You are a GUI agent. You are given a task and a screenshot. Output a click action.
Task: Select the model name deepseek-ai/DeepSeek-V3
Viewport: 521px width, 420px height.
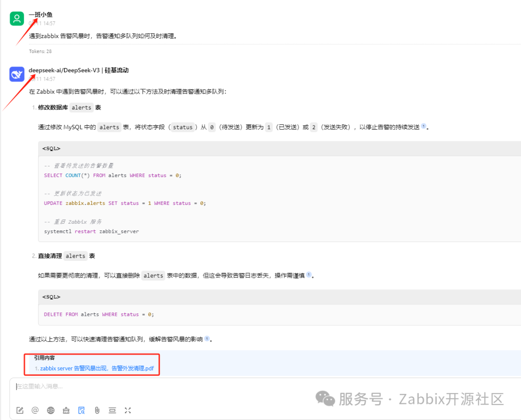coord(65,70)
